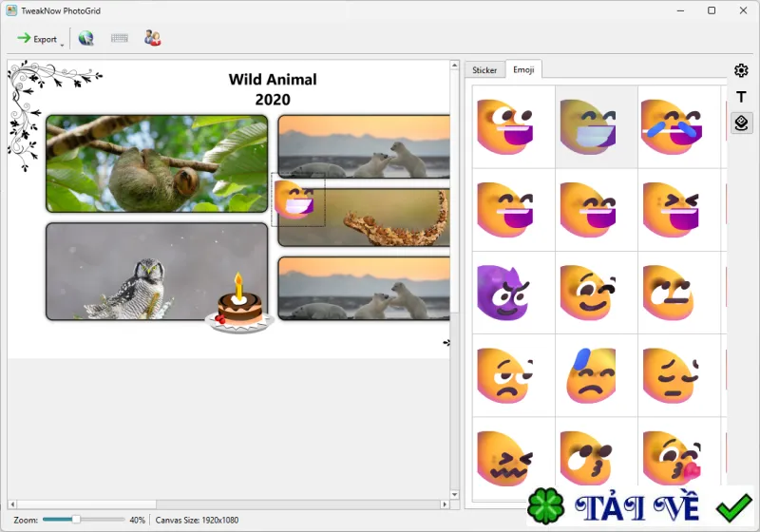Click canvas horizontal scrollbar right arrow
Viewport: 760px width, 532px height.
[445, 504]
